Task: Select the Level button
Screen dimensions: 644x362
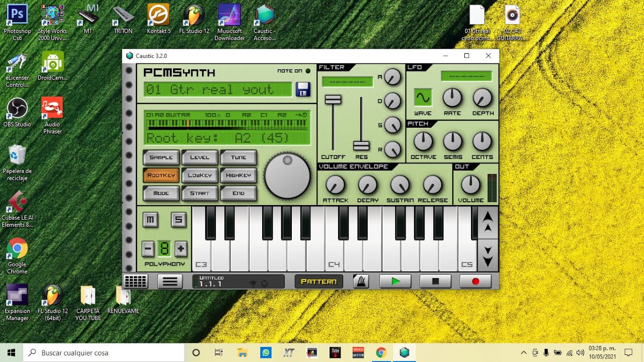Action: pyautogui.click(x=200, y=157)
